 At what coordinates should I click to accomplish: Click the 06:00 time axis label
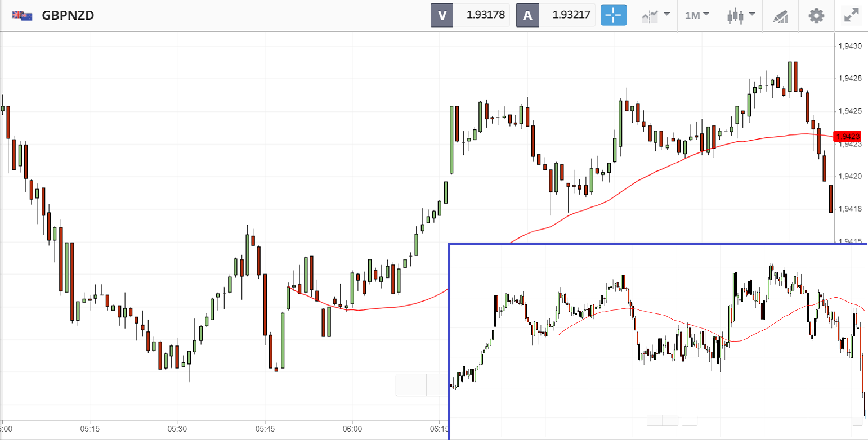(x=352, y=429)
